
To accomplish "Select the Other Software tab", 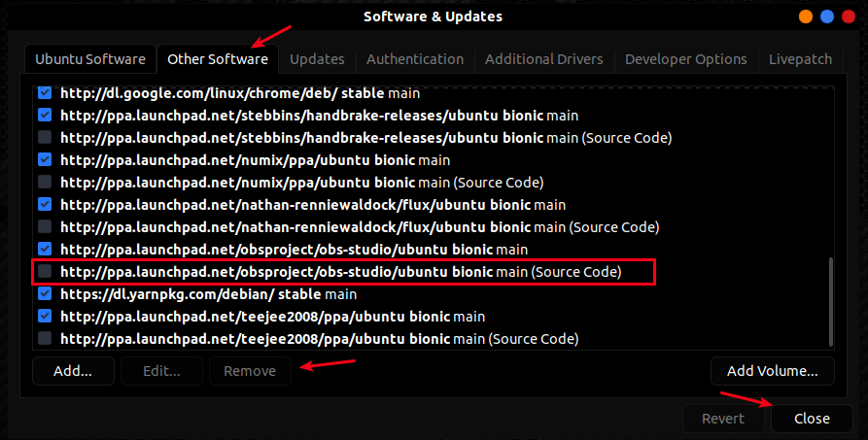I will coord(218,59).
